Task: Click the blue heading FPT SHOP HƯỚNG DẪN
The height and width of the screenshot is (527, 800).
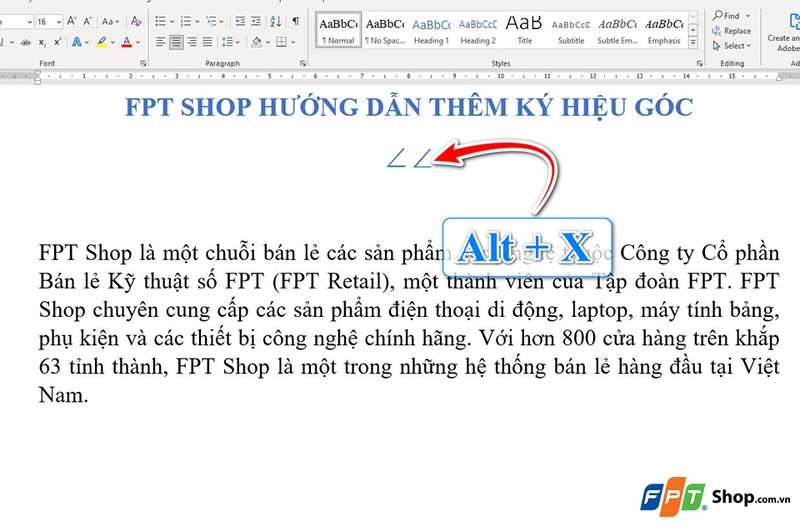Action: pyautogui.click(x=409, y=107)
